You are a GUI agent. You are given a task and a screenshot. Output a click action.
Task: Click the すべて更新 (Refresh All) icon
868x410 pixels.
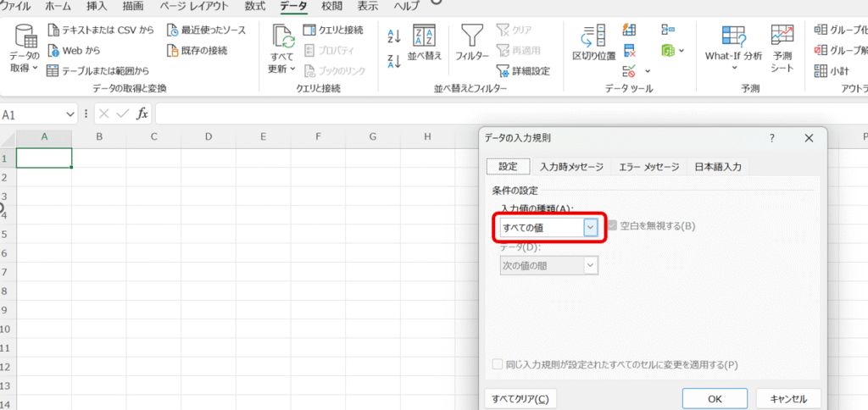point(282,37)
